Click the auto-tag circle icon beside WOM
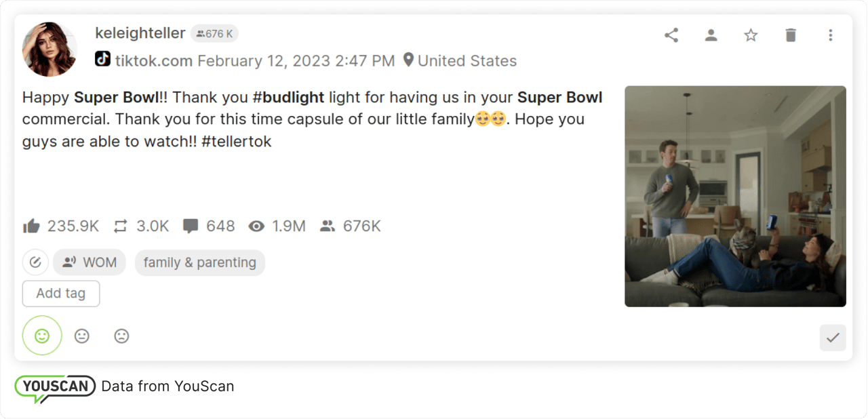The height and width of the screenshot is (419, 868). pos(35,262)
